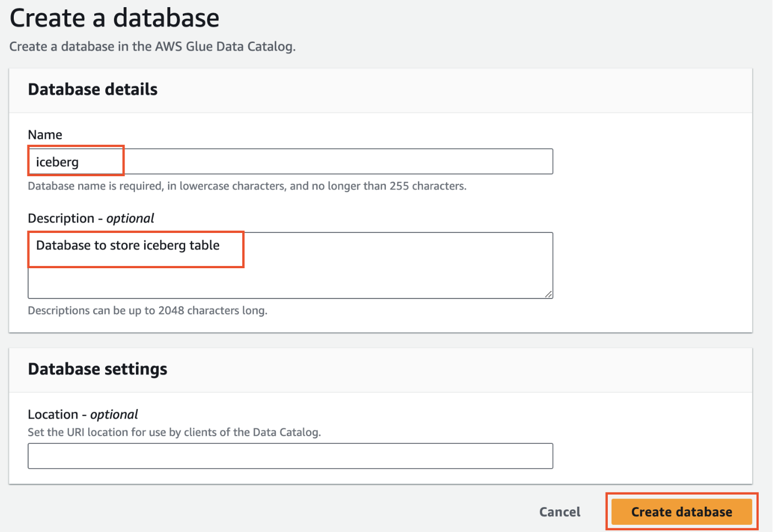Click the 2048 characters description hint
The width and height of the screenshot is (773, 532).
[148, 311]
